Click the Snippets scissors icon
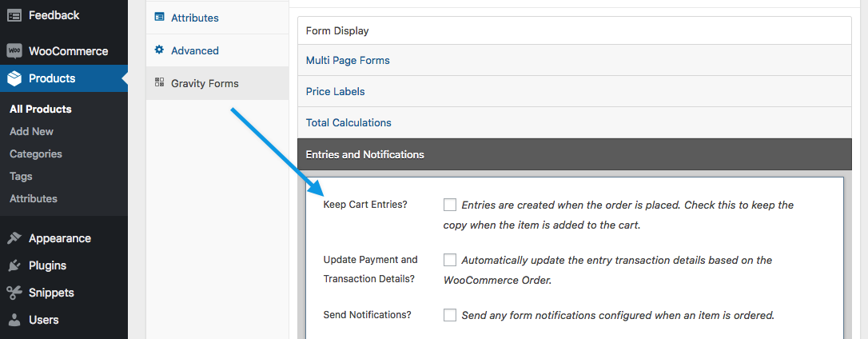The width and height of the screenshot is (868, 339). [14, 293]
